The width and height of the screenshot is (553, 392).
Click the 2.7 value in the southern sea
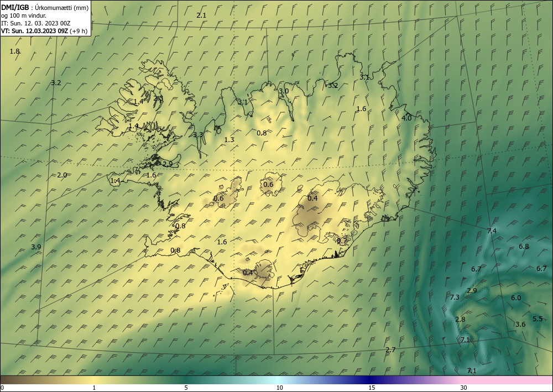390,349
